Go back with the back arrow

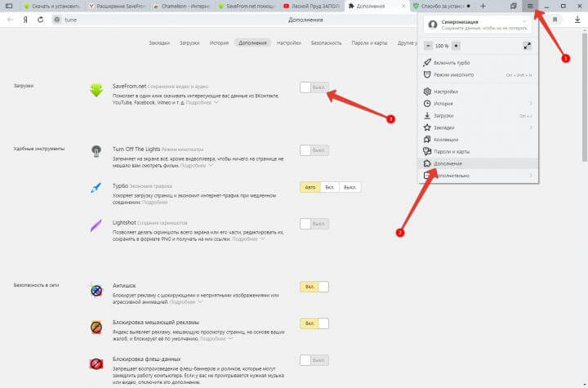[10, 20]
